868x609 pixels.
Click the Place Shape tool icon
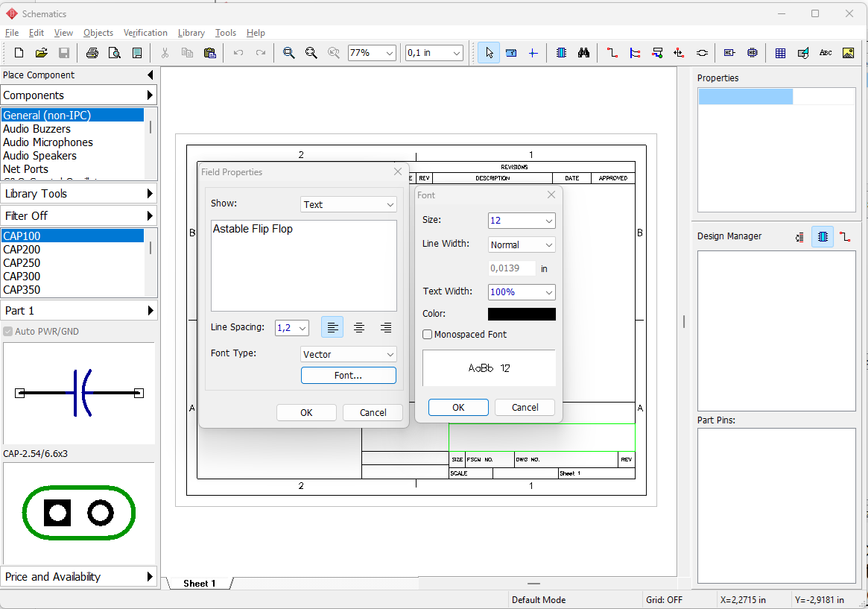803,53
